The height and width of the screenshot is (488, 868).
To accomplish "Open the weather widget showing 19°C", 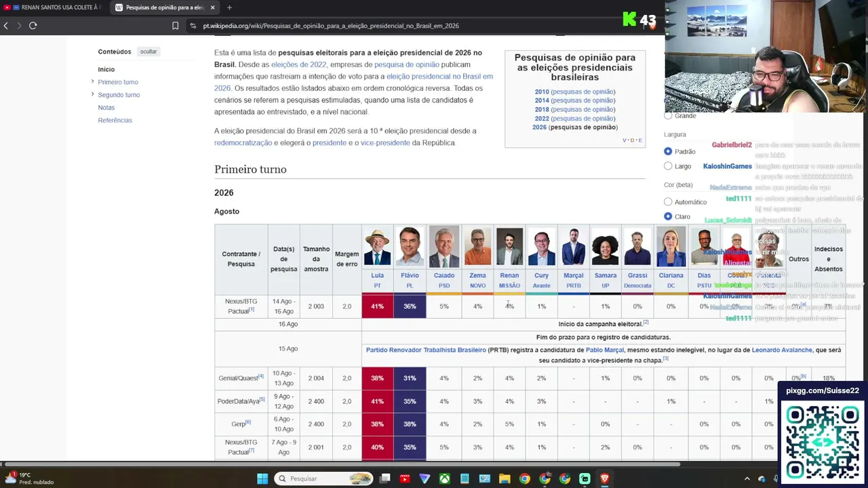I will (x=31, y=479).
